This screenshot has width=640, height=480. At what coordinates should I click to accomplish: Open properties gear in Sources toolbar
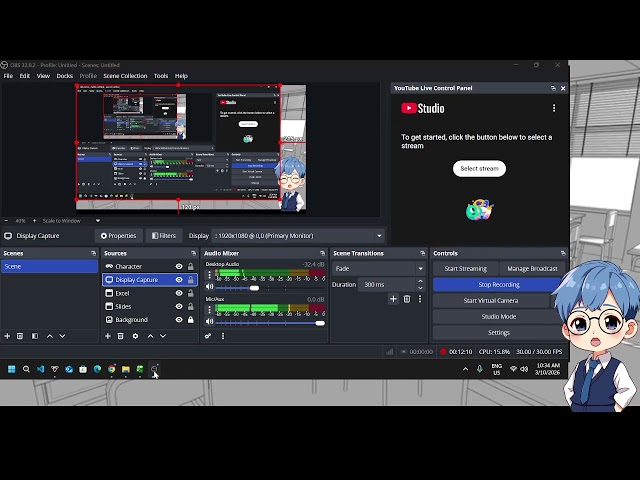[135, 336]
